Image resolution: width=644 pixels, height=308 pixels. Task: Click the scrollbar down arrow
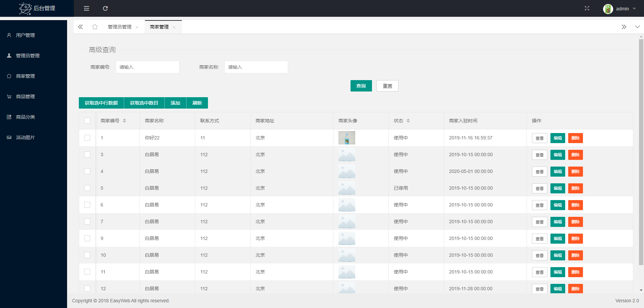[641, 290]
